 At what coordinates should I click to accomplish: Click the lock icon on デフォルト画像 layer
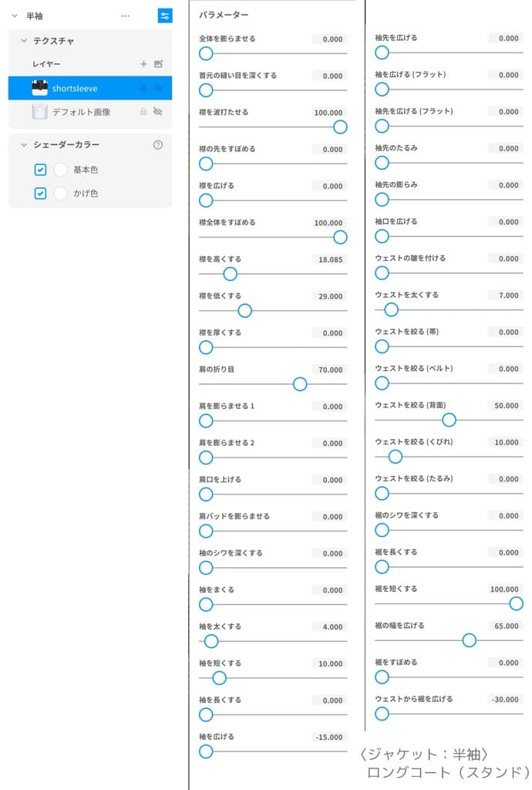click(143, 112)
